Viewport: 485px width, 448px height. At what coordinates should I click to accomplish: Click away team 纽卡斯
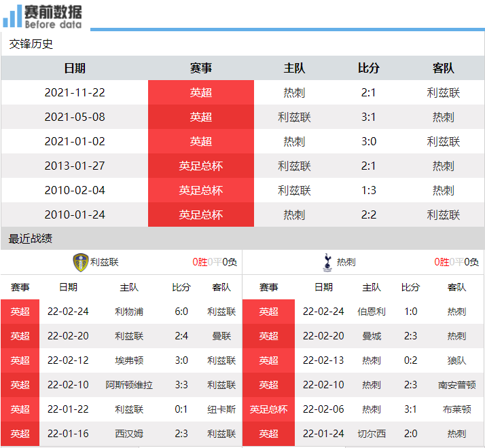pos(221,409)
